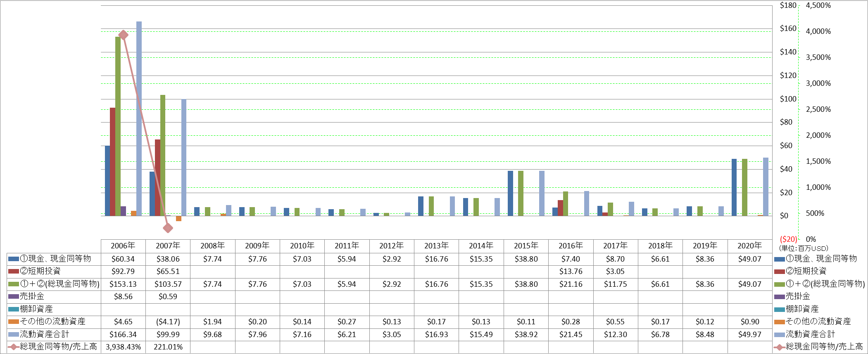Select the $0.90 cell
Screen dimensions: 868x354
(750, 322)
